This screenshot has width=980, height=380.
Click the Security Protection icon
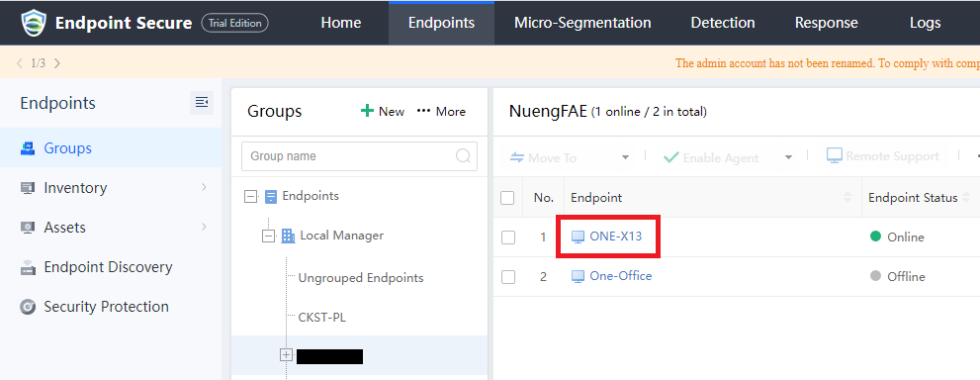coord(28,307)
